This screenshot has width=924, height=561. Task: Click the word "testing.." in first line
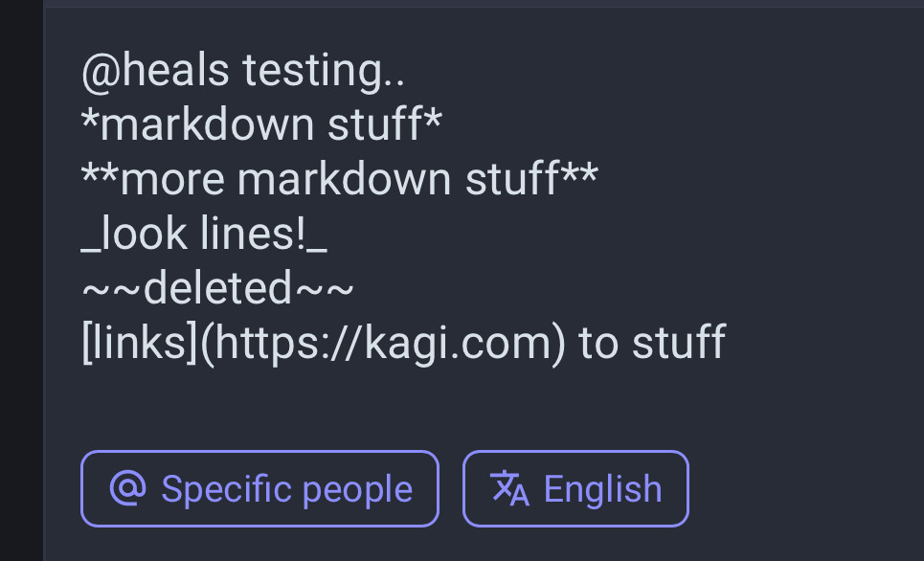click(324, 71)
